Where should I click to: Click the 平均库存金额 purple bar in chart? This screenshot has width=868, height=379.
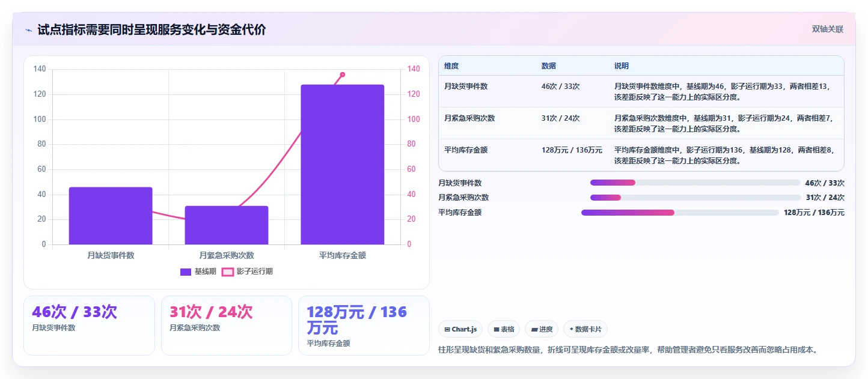click(343, 165)
